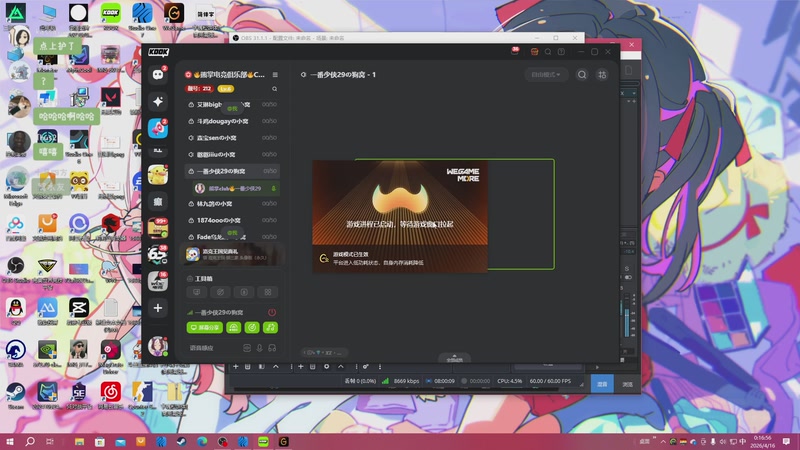Open KOOK from the taskbar
The width and height of the screenshot is (800, 450).
pos(263,441)
